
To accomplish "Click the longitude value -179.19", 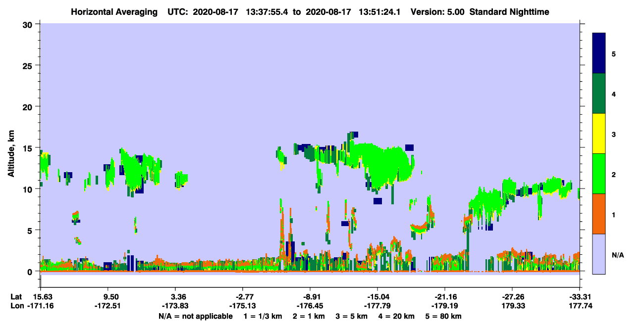I will 445,306.
